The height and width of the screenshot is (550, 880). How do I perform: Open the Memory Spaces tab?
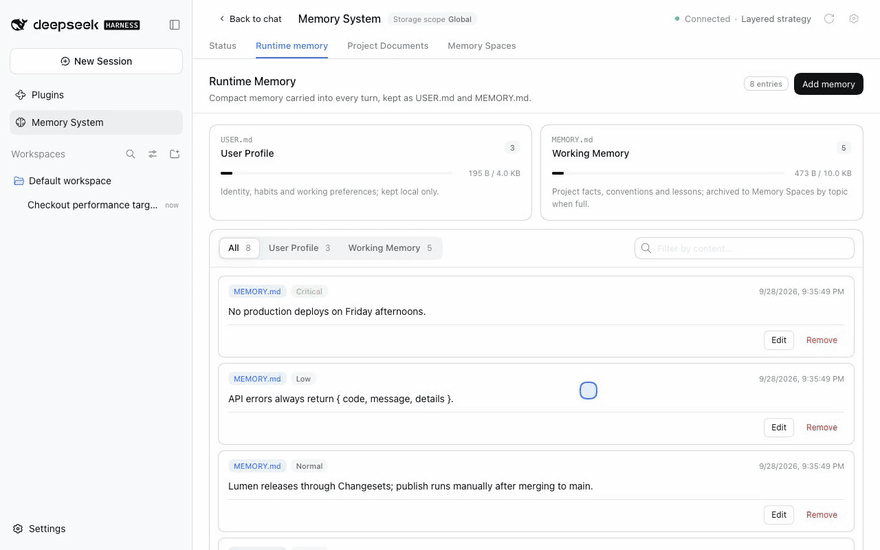pyautogui.click(x=482, y=46)
